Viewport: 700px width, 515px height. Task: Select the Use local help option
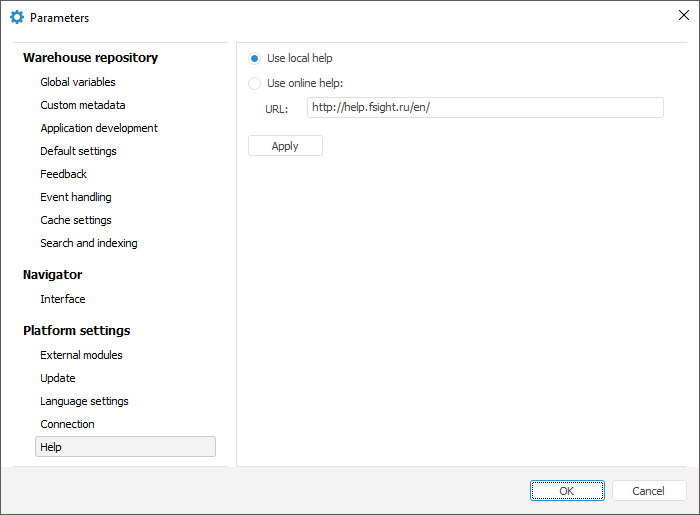(255, 59)
